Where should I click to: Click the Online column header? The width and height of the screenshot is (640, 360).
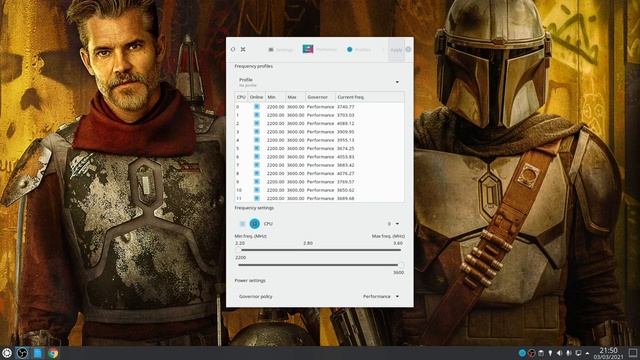pyautogui.click(x=256, y=97)
